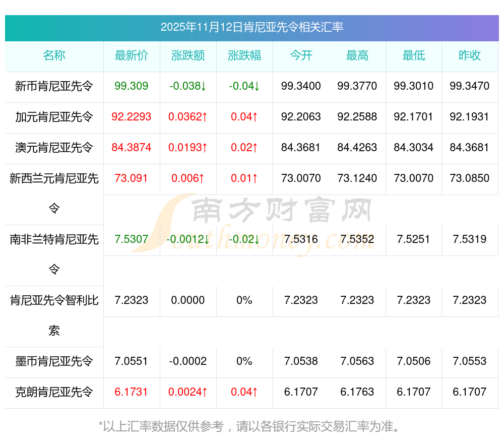Click the table title 2025年11月12日肯尼亚先令相关汇率

coord(252,27)
